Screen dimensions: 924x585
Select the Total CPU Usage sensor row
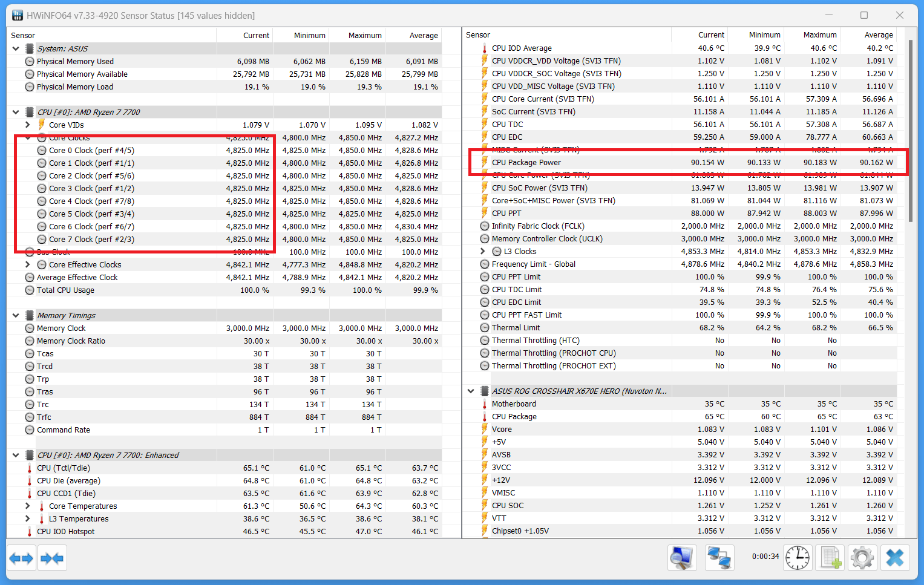65,290
